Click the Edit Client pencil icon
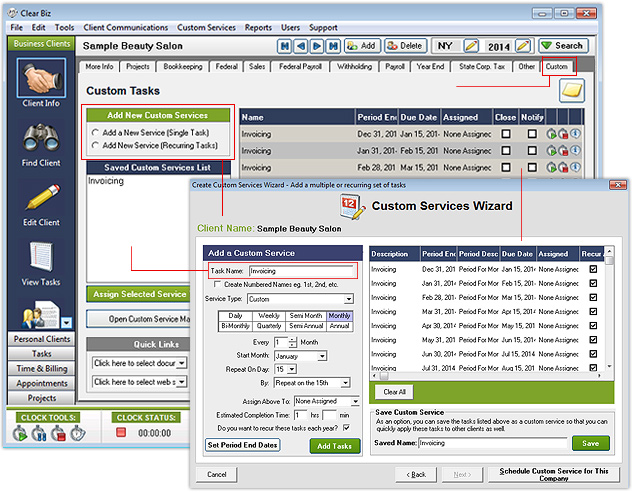Image resolution: width=635 pixels, height=492 pixels. (x=43, y=197)
